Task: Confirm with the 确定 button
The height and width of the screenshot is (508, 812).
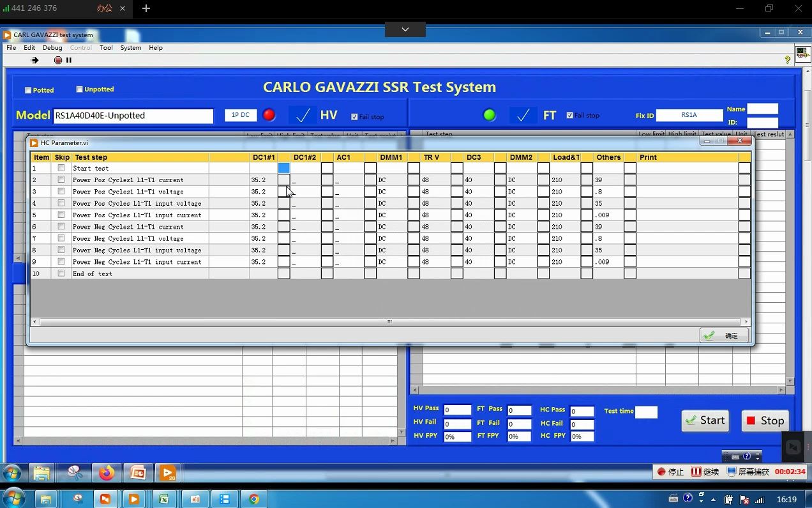Action: [724, 335]
